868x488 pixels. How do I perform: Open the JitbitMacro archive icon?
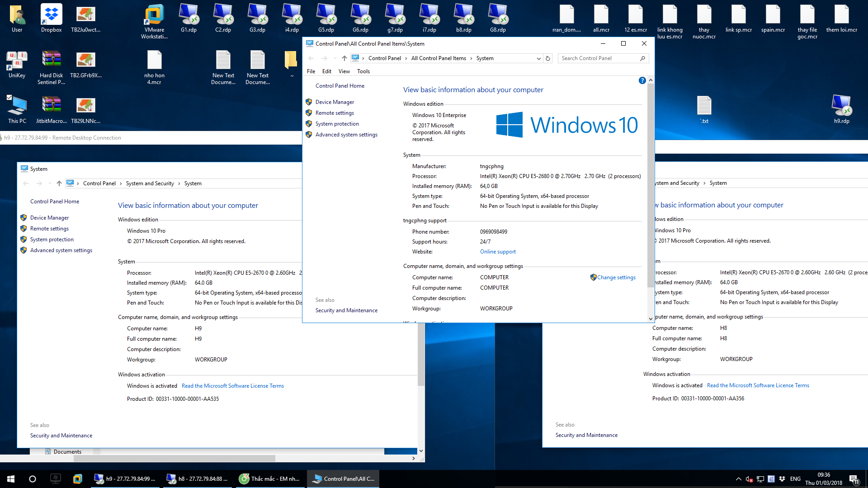51,109
